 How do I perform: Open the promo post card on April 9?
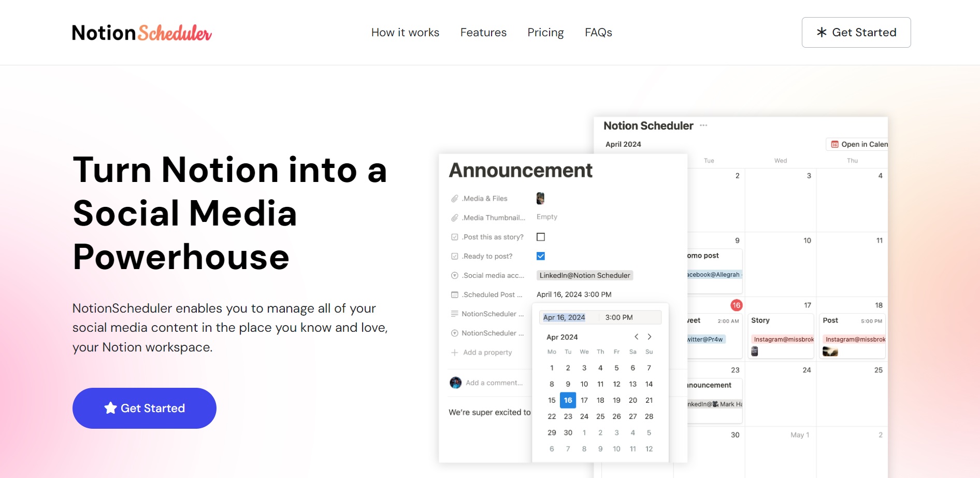(715, 271)
